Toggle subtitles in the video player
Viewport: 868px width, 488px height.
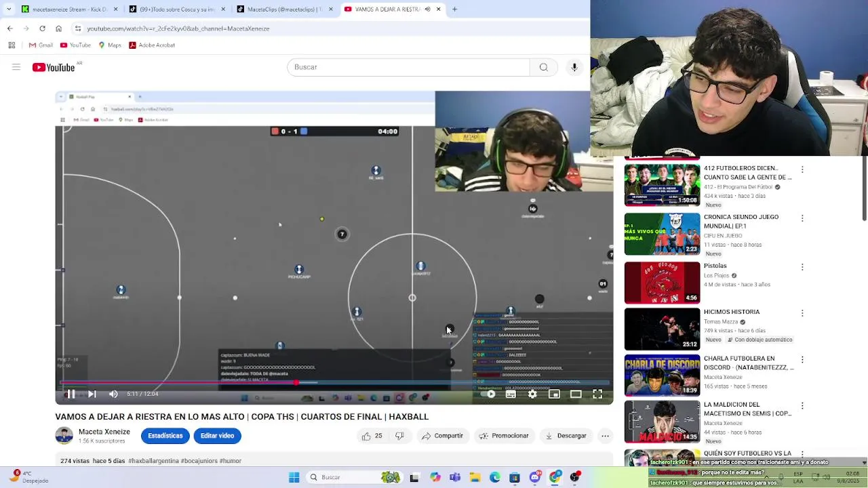tap(511, 394)
